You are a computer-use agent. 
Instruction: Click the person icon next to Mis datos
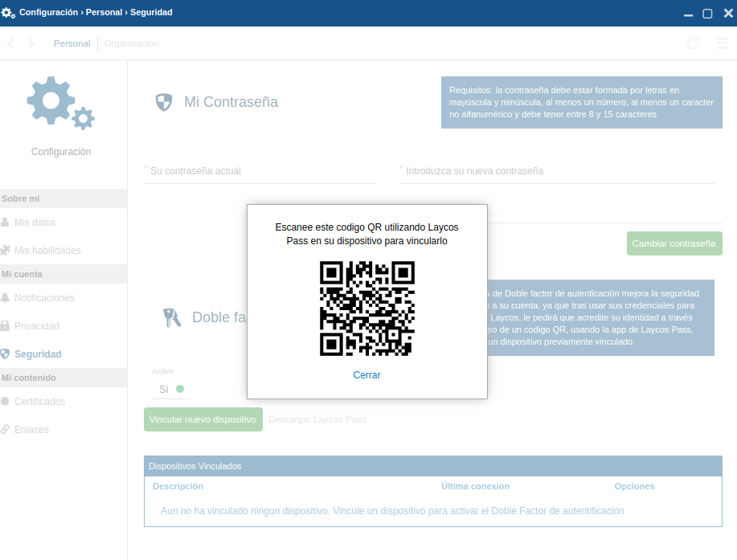coord(5,223)
